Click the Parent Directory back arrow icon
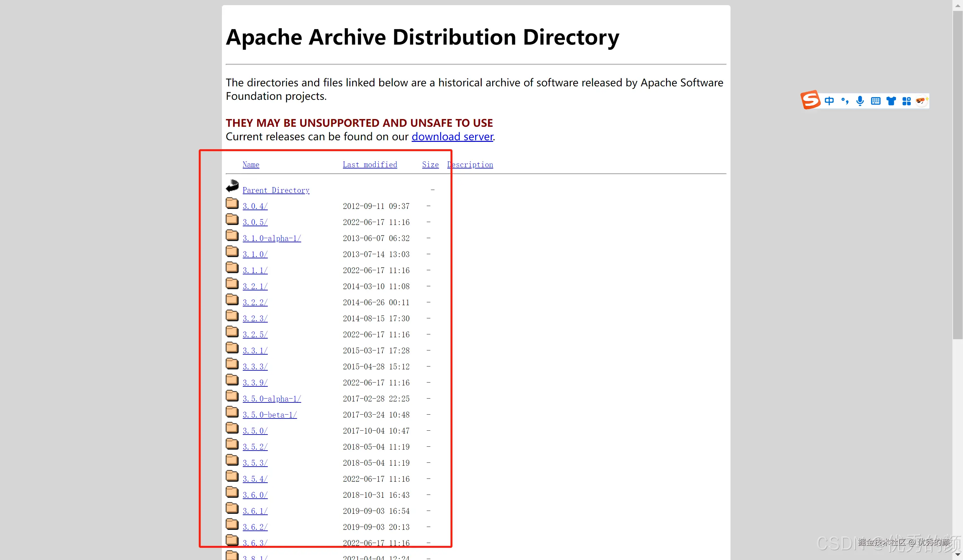Image resolution: width=963 pixels, height=560 pixels. point(232,186)
